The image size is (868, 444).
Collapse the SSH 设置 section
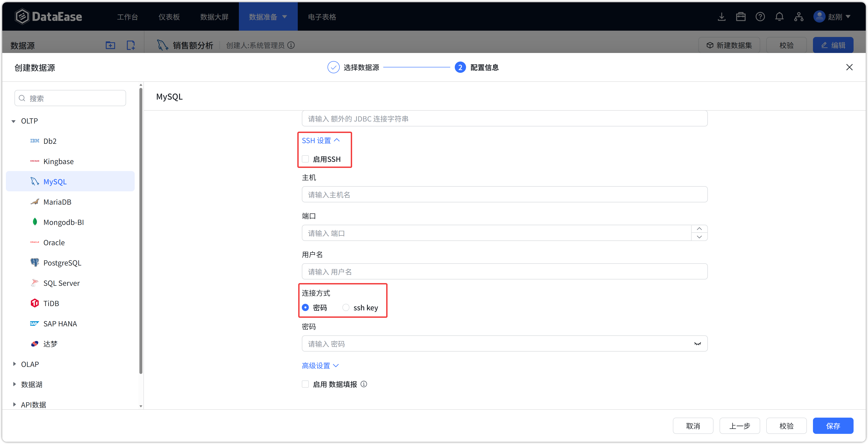tap(321, 140)
